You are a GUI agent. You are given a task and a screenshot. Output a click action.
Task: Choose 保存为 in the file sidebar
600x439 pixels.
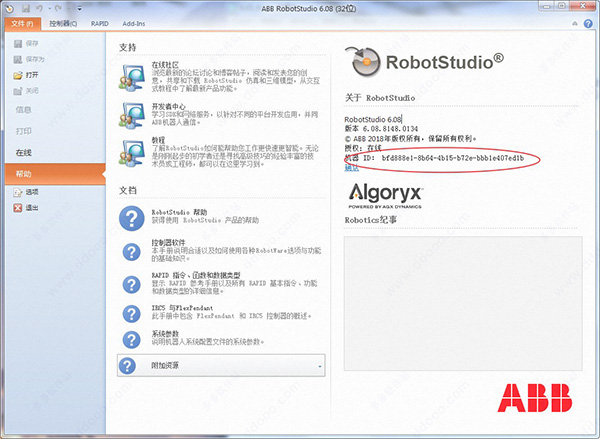coord(29,59)
